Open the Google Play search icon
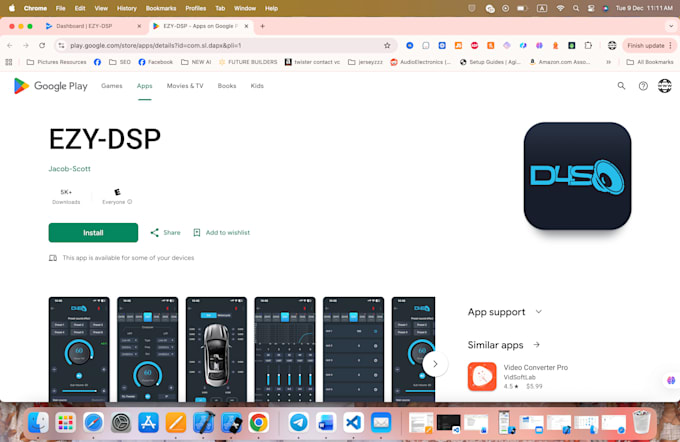The height and width of the screenshot is (442, 680). coord(621,86)
